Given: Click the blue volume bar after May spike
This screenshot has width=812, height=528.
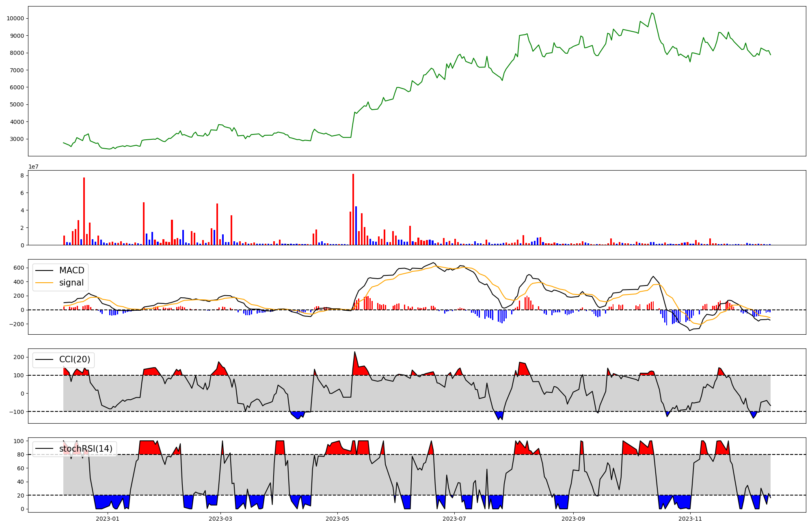Looking at the screenshot, I should click(356, 225).
